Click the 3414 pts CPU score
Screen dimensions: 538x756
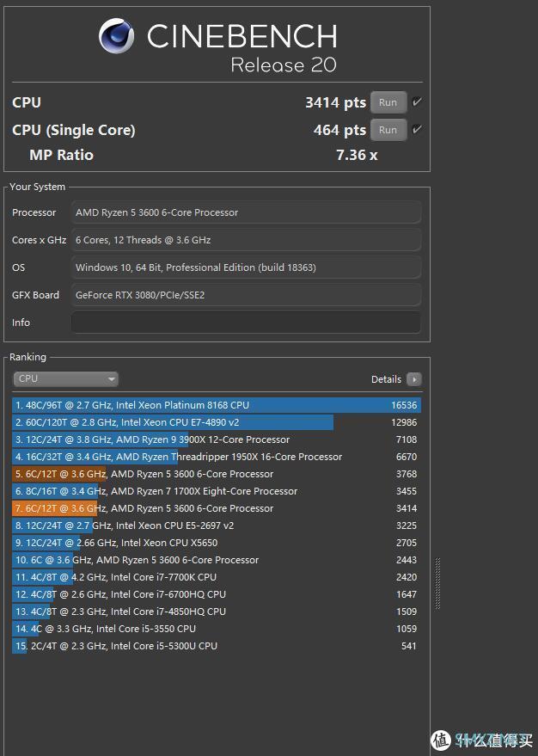336,102
